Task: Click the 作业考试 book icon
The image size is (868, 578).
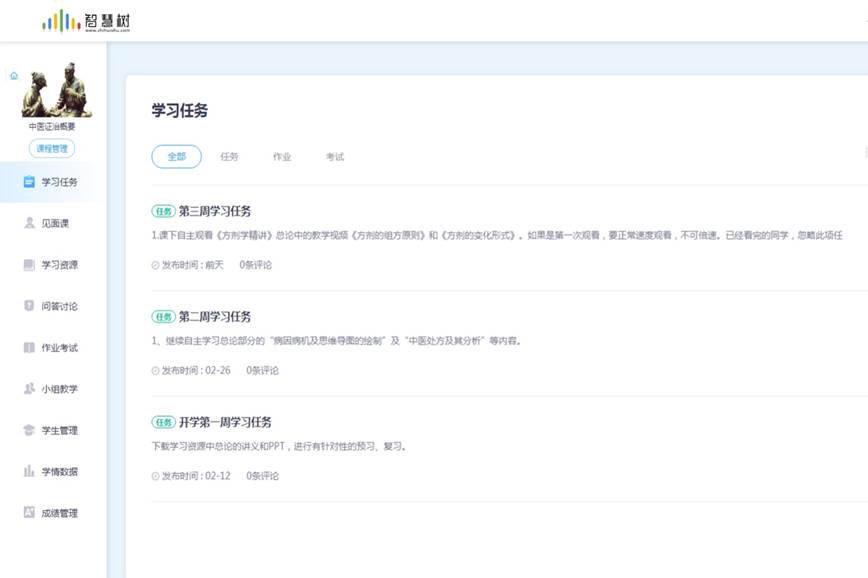Action: tap(29, 348)
